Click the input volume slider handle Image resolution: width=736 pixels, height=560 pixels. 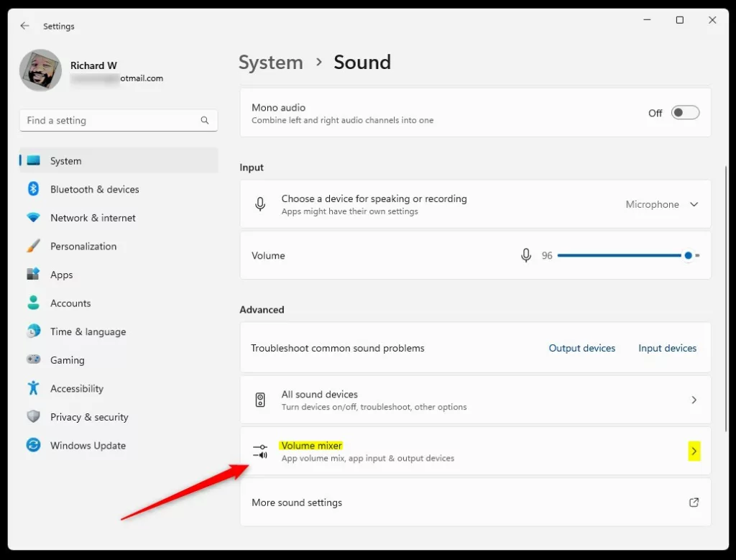pyautogui.click(x=689, y=255)
